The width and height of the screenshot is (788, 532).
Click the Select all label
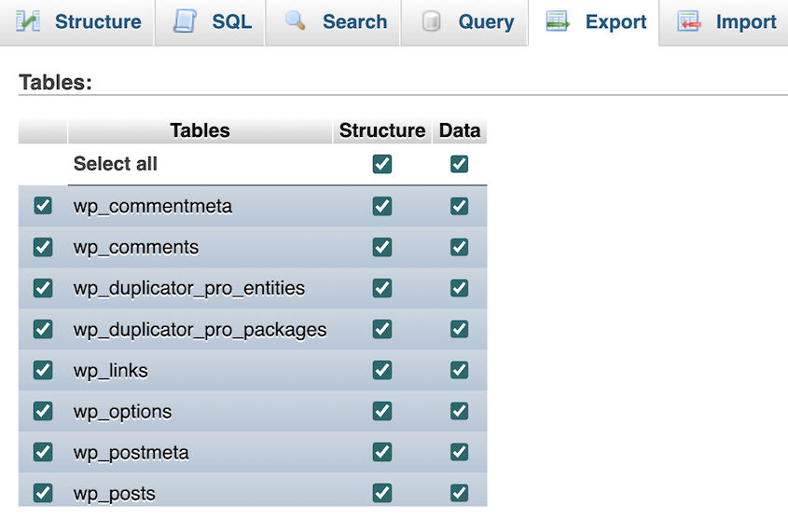(x=116, y=164)
